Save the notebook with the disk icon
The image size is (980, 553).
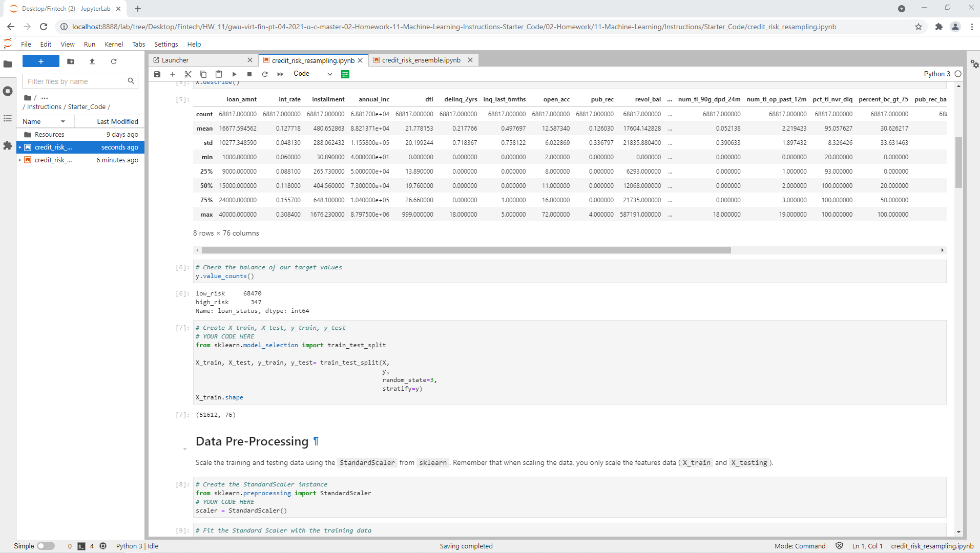pos(157,74)
